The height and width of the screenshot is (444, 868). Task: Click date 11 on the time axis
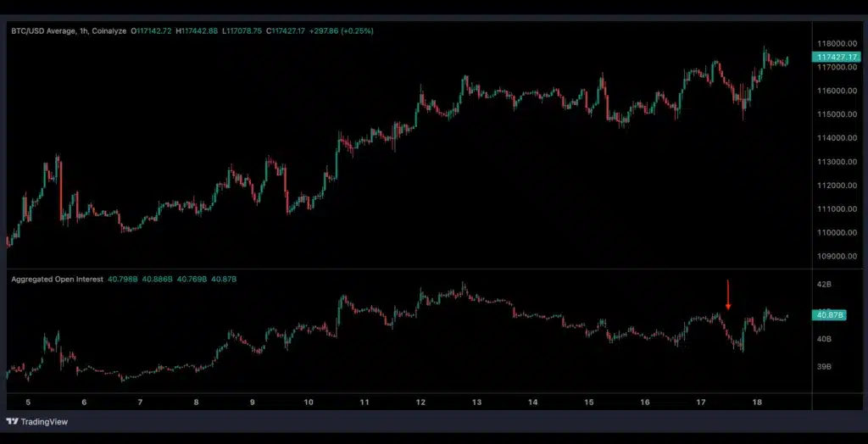pyautogui.click(x=364, y=402)
